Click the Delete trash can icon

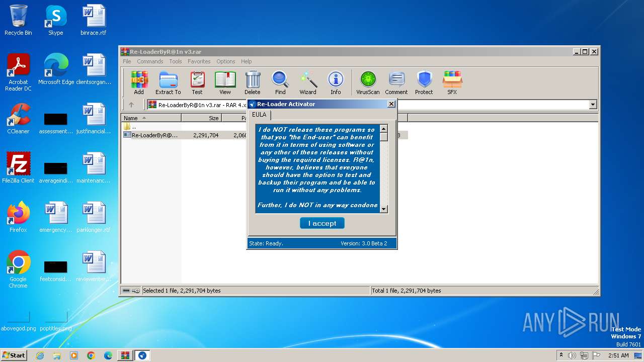click(253, 83)
